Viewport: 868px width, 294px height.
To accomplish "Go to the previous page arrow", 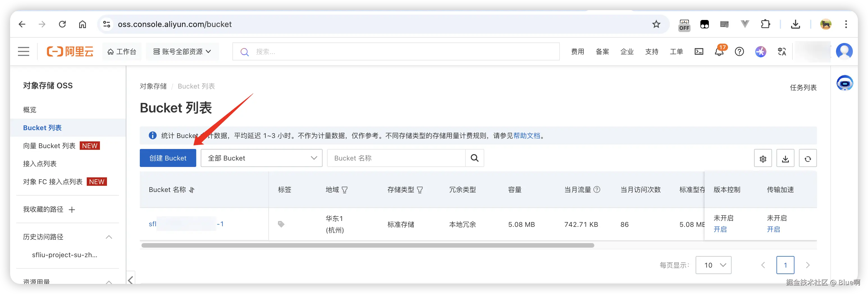I will tap(763, 265).
